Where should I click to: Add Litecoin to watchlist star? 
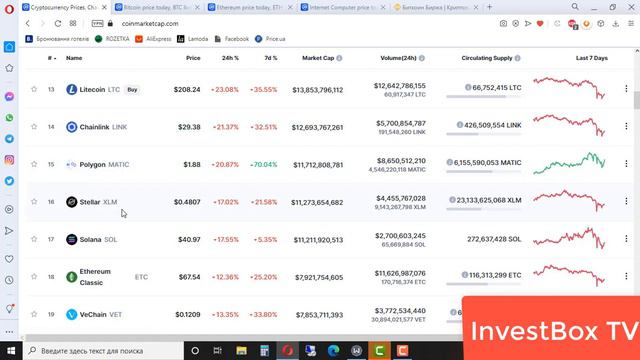(x=34, y=89)
